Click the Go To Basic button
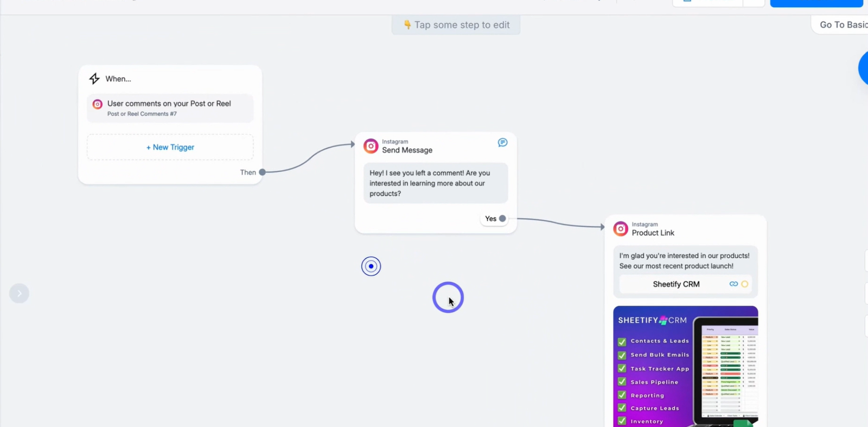 (x=840, y=25)
